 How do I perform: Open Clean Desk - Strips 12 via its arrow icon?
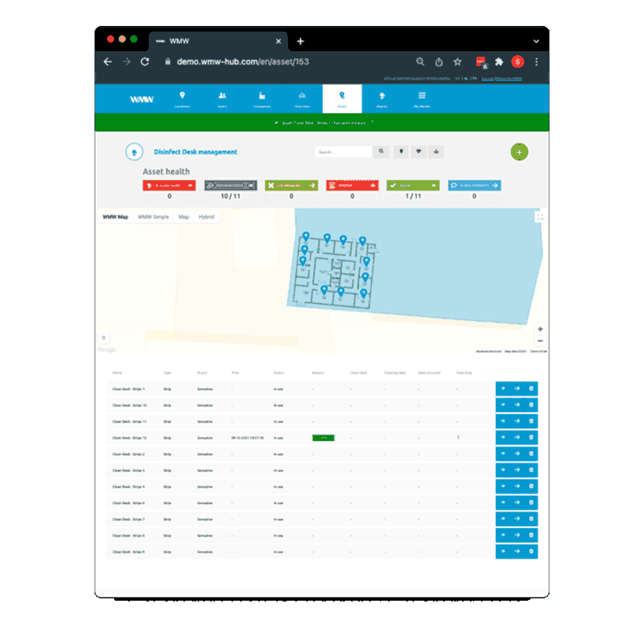[517, 438]
